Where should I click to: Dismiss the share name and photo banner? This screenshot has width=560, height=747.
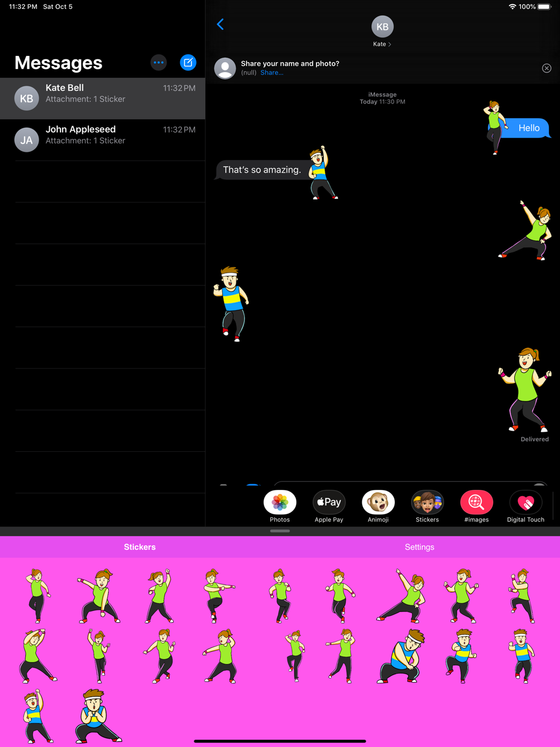coord(547,68)
